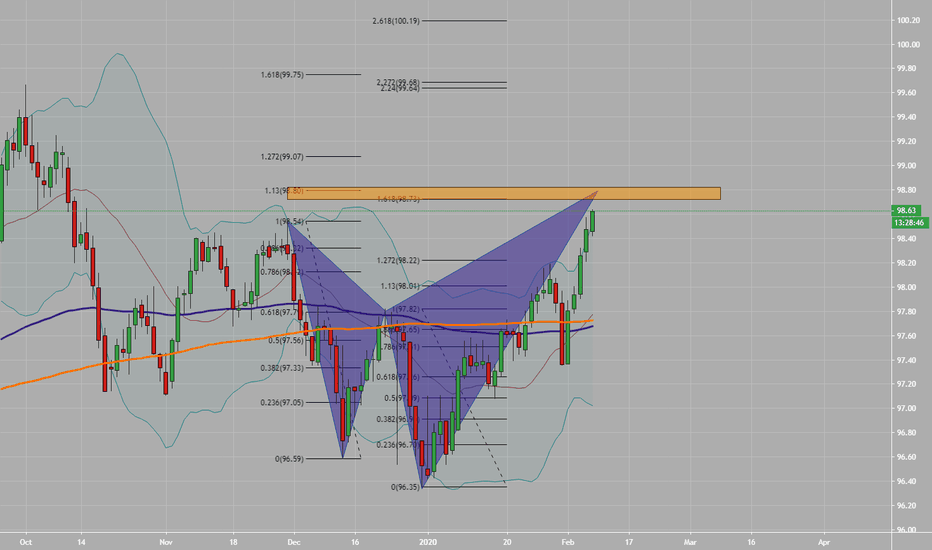
Task: Click the 14 date label after Oct
Action: (x=81, y=542)
